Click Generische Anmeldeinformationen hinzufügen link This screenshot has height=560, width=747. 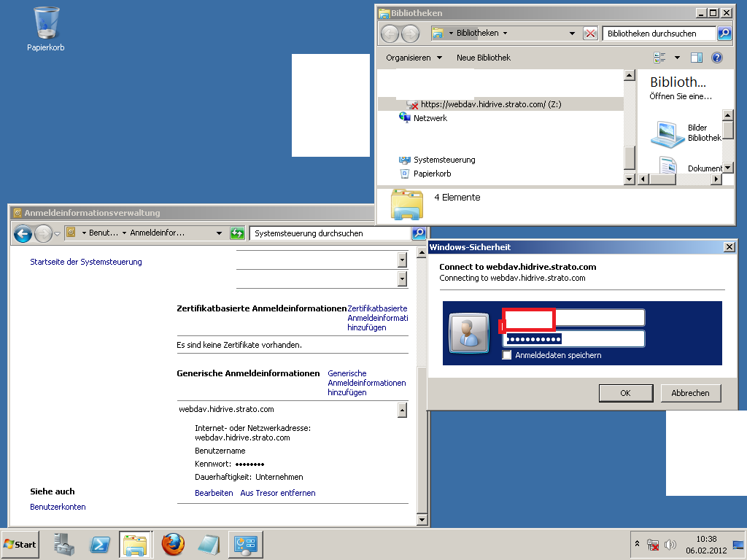[366, 383]
